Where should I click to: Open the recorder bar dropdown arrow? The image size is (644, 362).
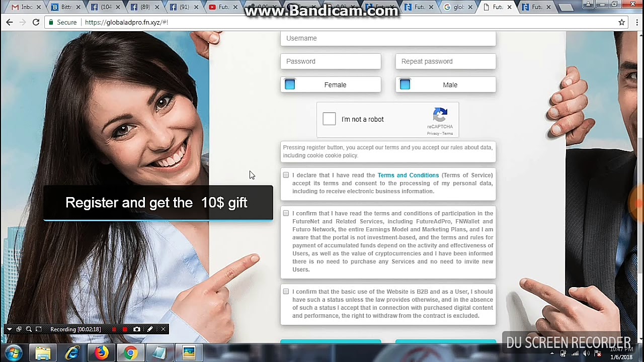tap(9, 329)
